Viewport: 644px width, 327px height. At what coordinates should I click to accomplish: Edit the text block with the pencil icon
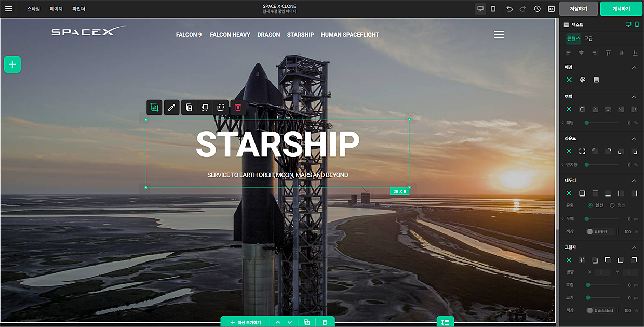[x=171, y=108]
